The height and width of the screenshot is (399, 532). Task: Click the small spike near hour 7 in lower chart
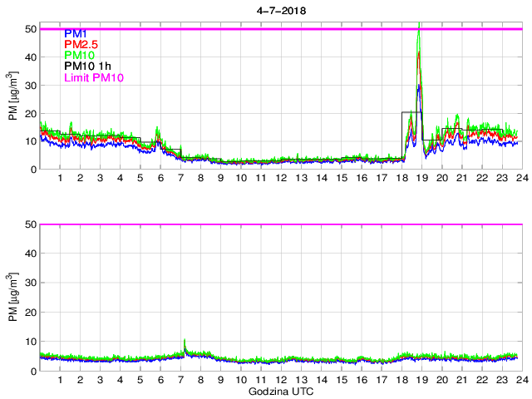pyautogui.click(x=184, y=341)
